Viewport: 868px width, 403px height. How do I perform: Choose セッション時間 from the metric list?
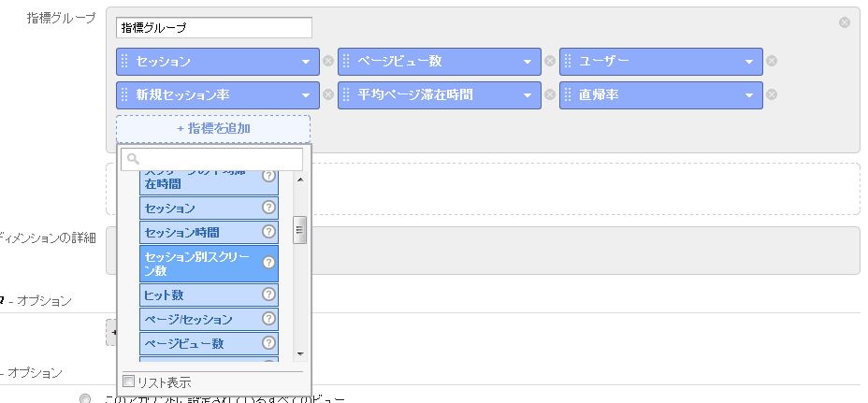point(209,233)
